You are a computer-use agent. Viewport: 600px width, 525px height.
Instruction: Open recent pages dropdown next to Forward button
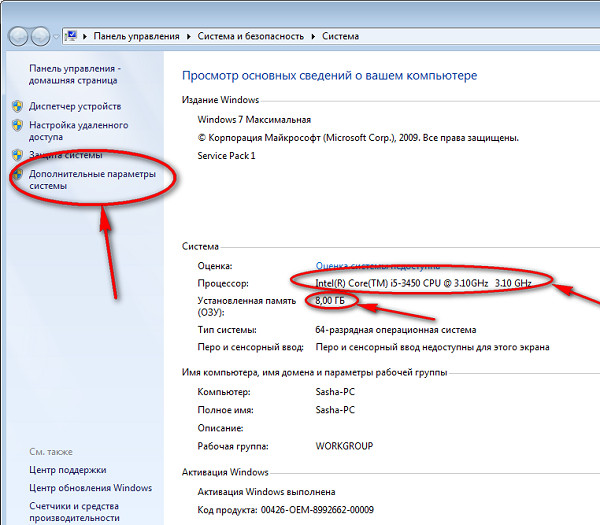click(56, 37)
